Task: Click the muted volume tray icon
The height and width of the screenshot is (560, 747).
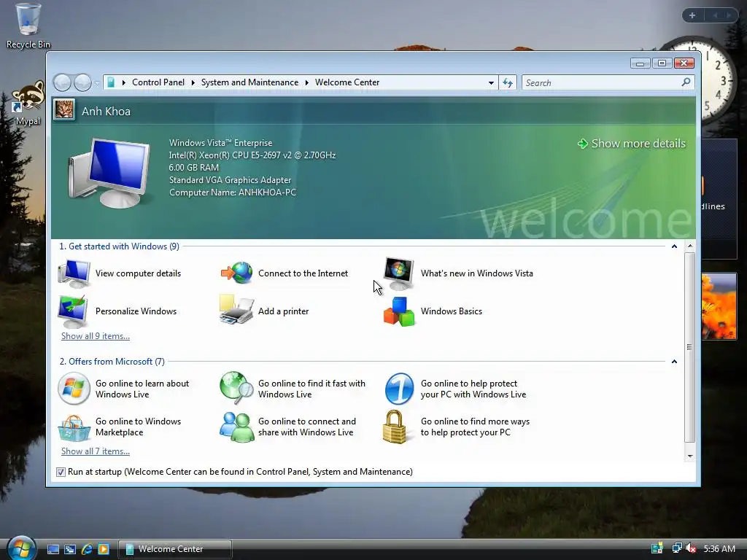Action: tap(692, 548)
